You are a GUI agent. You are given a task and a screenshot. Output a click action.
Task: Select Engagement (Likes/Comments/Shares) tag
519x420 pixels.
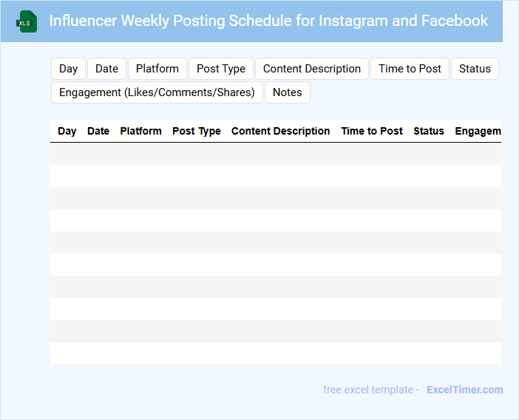pos(157,92)
